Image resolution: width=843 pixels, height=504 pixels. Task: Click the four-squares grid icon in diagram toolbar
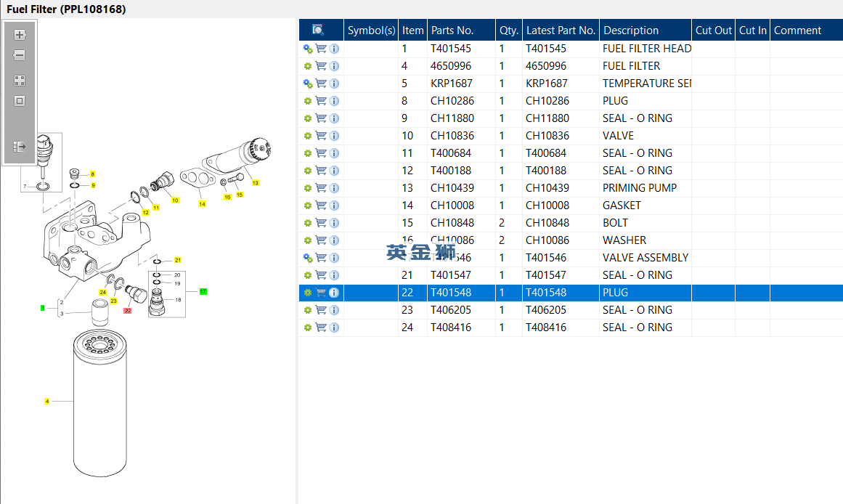[20, 81]
